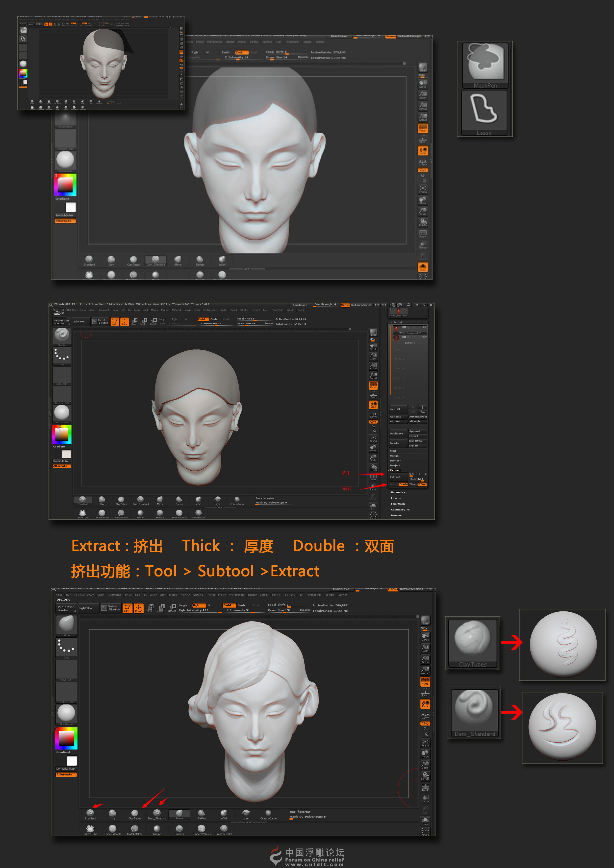Screen dimensions: 614x868
Task: Expand the Geometry palette section
Action: 398,492
